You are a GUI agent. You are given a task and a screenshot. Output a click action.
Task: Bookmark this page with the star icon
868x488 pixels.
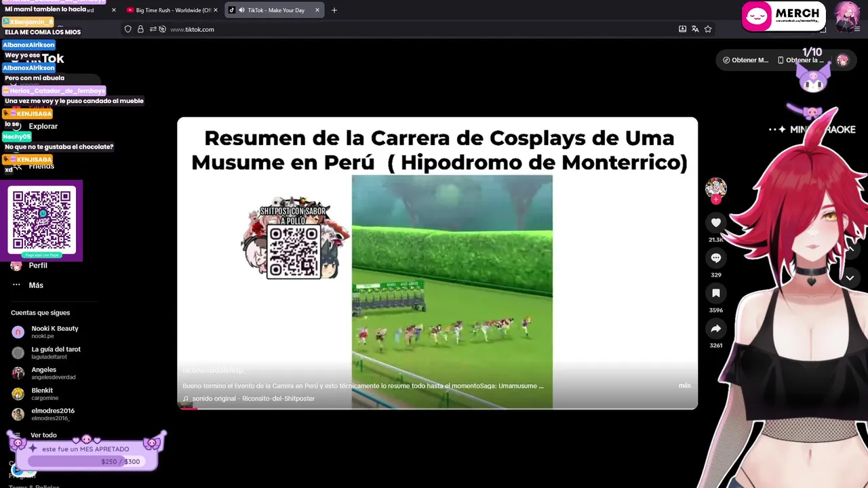tap(708, 29)
